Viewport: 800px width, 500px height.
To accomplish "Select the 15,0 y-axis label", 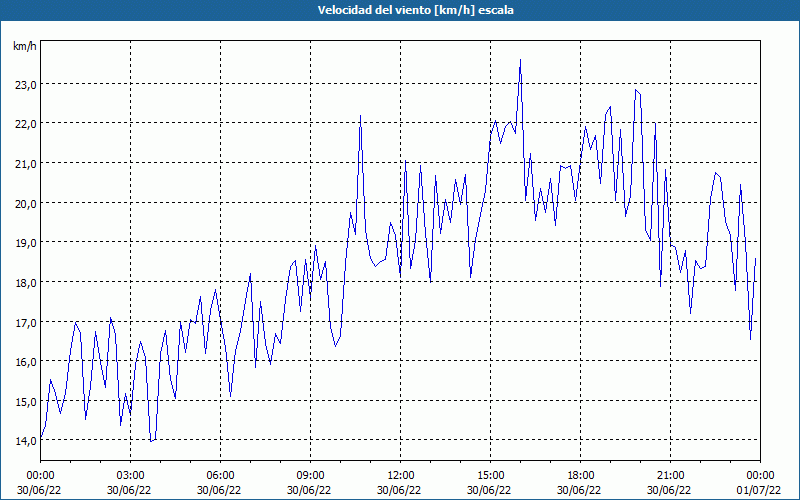I will pos(26,402).
